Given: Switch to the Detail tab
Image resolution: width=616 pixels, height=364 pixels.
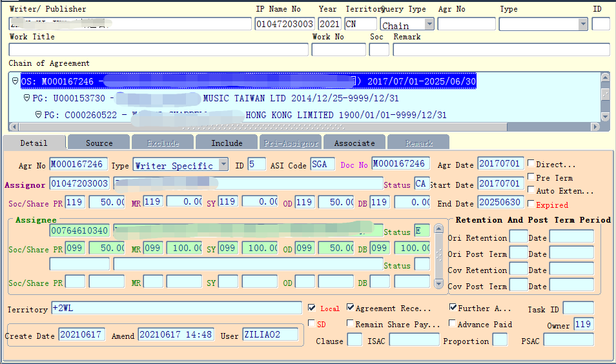Looking at the screenshot, I should (x=34, y=143).
